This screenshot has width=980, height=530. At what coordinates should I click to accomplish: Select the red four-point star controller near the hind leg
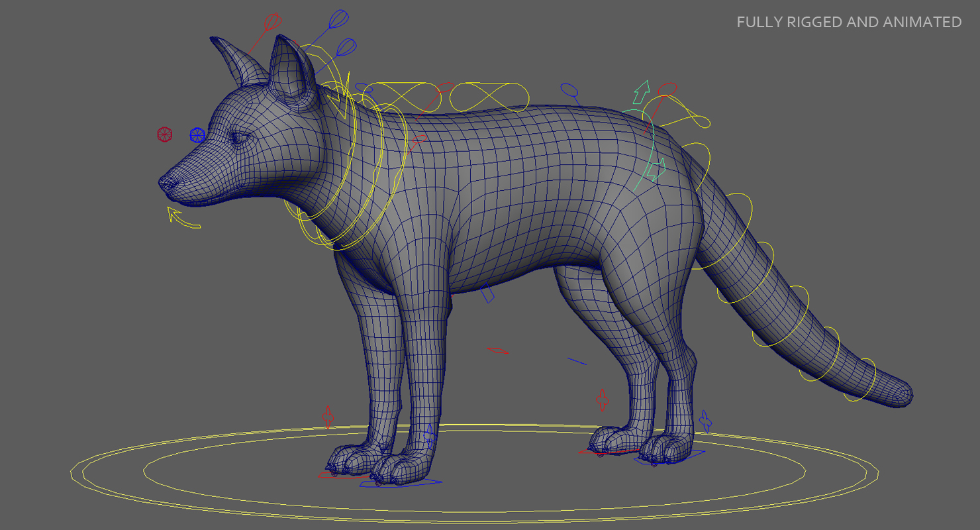point(603,397)
